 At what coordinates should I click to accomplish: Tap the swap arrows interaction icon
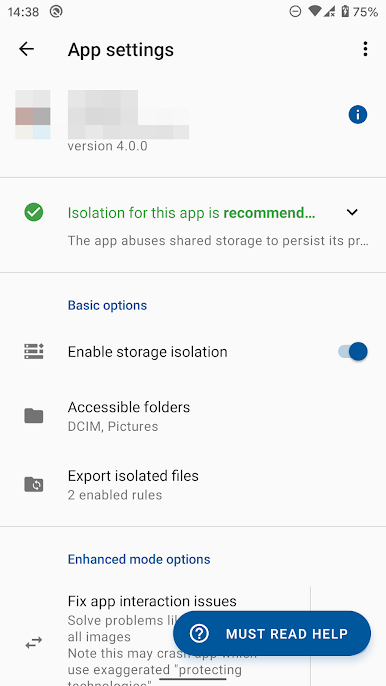(x=34, y=642)
